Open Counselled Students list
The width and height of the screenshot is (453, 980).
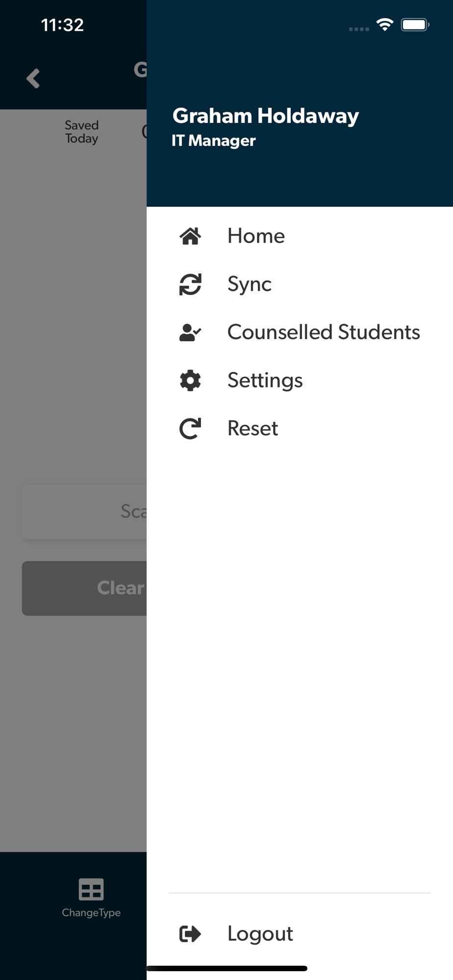[x=324, y=332]
